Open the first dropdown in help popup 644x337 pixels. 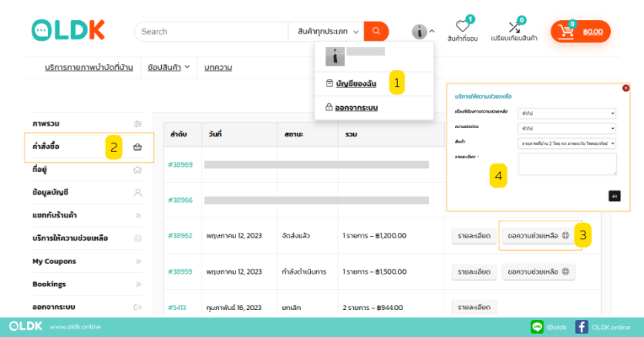[567, 113]
